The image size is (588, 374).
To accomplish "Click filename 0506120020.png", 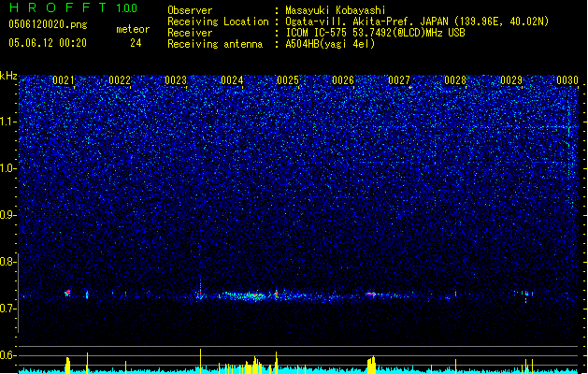I will [48, 24].
